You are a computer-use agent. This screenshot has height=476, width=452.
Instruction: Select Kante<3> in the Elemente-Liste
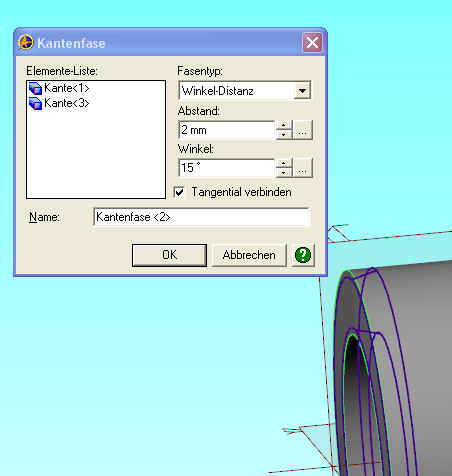coord(59,103)
